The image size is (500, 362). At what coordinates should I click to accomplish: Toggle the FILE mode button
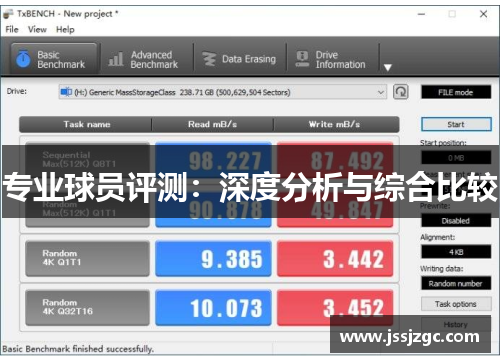click(456, 92)
